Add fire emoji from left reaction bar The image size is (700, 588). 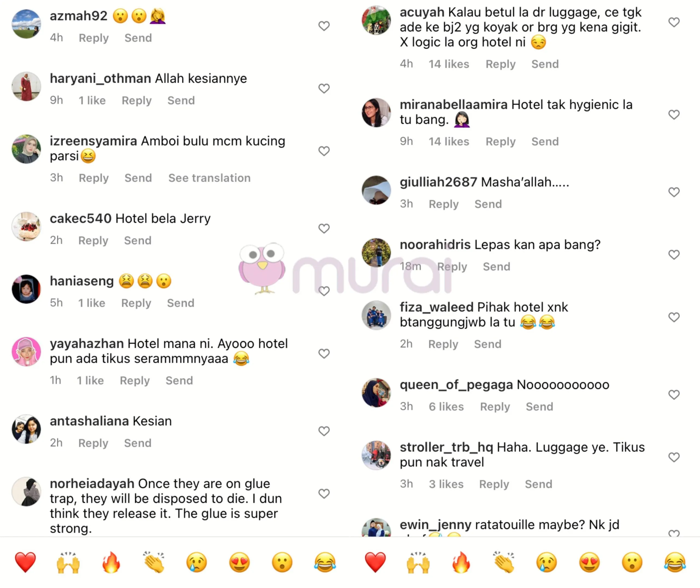pyautogui.click(x=111, y=562)
